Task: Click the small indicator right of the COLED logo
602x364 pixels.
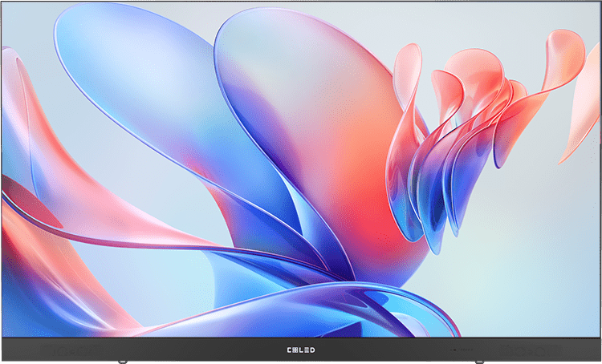Action: click(x=455, y=350)
